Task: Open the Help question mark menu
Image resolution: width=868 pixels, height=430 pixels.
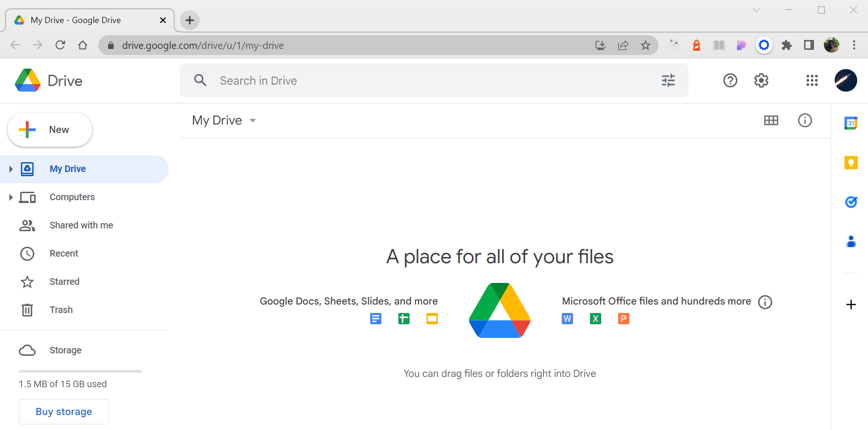Action: click(730, 80)
